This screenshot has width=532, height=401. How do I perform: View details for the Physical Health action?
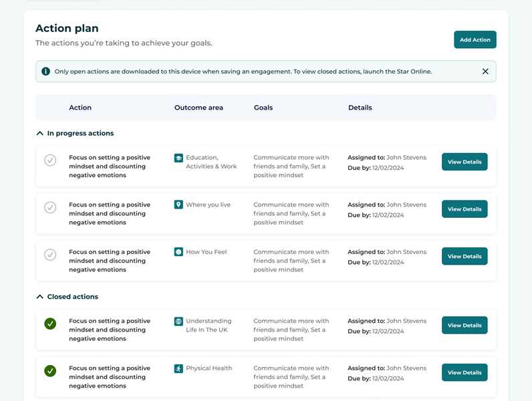point(464,372)
